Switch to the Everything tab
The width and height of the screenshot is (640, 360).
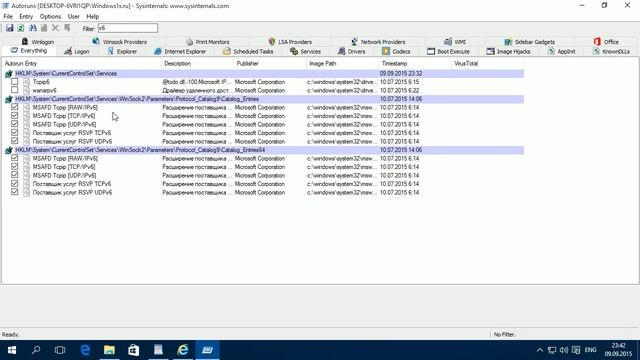tap(29, 51)
